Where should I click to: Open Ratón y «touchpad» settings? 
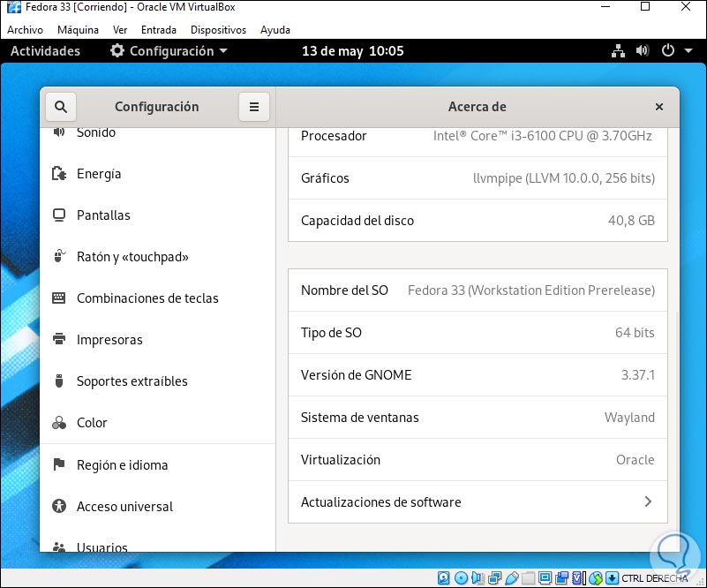click(157, 257)
